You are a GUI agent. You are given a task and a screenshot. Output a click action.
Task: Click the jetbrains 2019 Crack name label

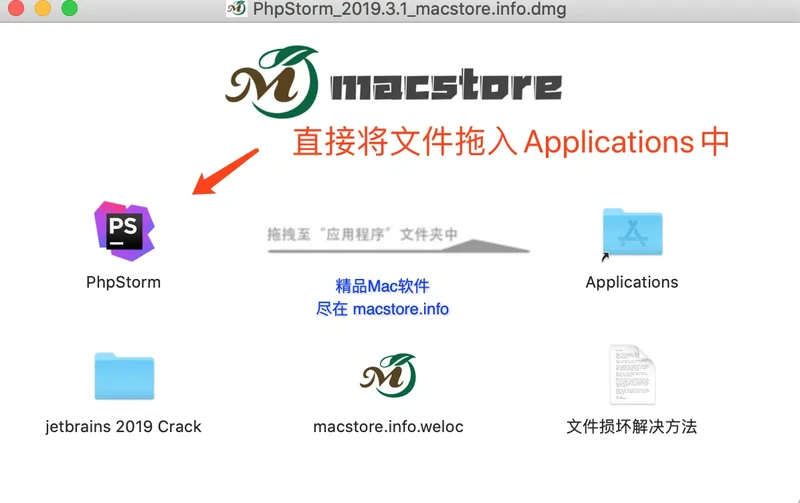tap(123, 427)
